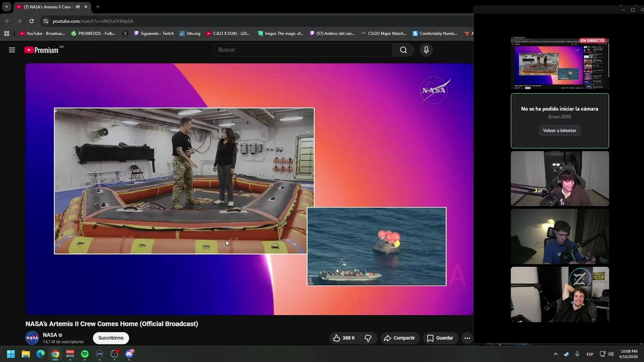Click the video title text
Image resolution: width=644 pixels, height=362 pixels.
112,324
